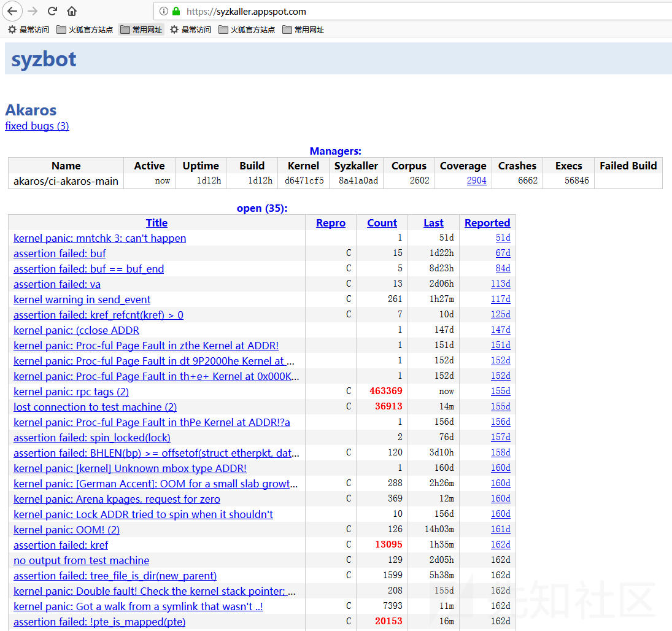672x631 pixels.
Task: Open bug 'assertion failed: tree_file_is_dir(new_parent)'
Action: [x=115, y=576]
